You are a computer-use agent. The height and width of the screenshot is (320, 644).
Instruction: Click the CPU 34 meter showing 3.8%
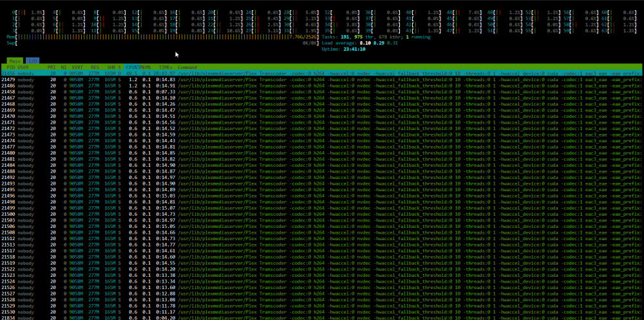point(342,24)
